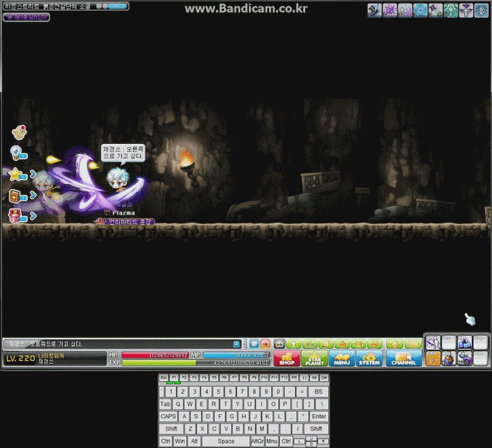Click the chat target selector at chat bar end
The height and width of the screenshot is (448, 492).
click(x=236, y=345)
